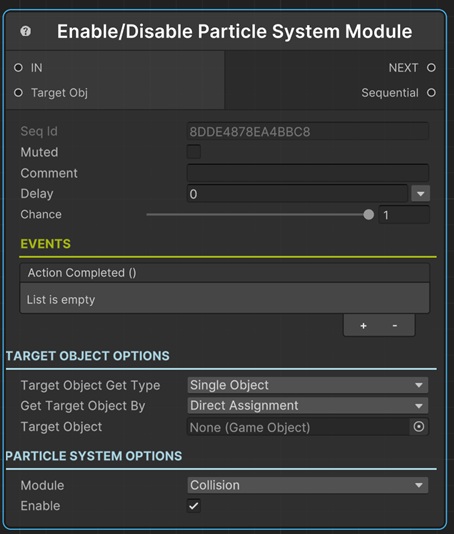Open the help question mark icon
Screen dimensions: 454x534
click(x=26, y=31)
